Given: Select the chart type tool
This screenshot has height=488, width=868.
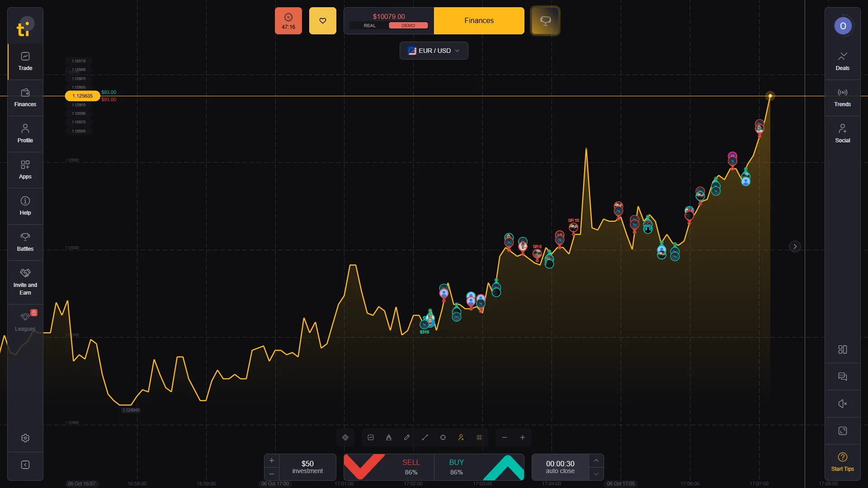Looking at the screenshot, I should coord(371,437).
